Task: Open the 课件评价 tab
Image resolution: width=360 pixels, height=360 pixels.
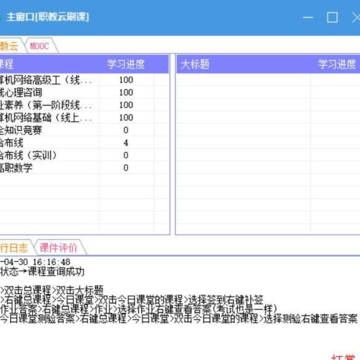Action: (x=58, y=248)
